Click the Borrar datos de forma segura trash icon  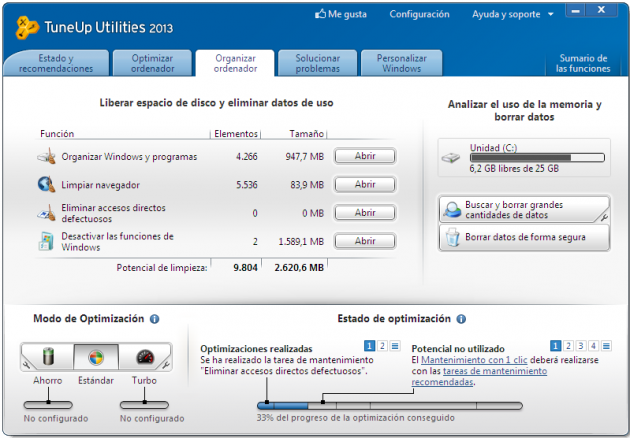coord(452,237)
